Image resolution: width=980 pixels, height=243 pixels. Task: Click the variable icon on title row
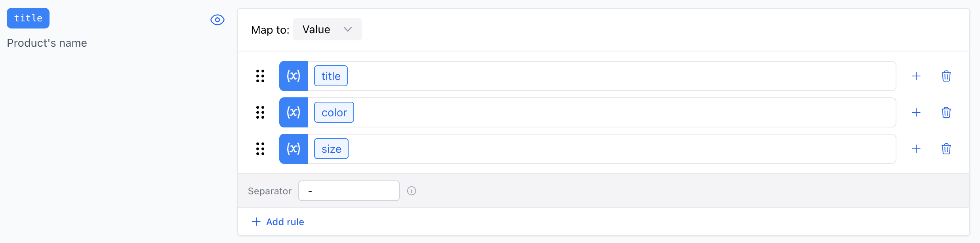pos(294,76)
